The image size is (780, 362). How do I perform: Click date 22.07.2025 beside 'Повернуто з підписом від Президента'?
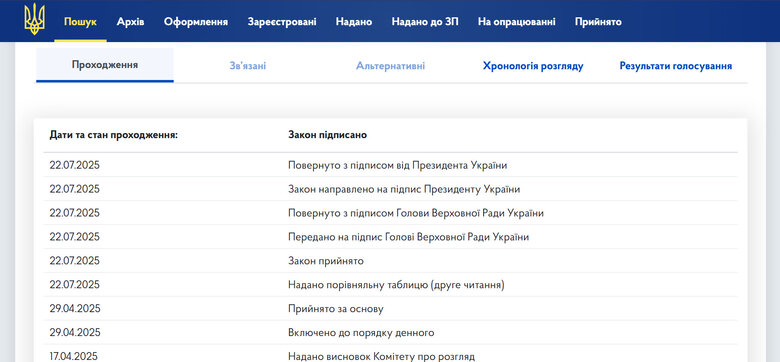coord(75,165)
